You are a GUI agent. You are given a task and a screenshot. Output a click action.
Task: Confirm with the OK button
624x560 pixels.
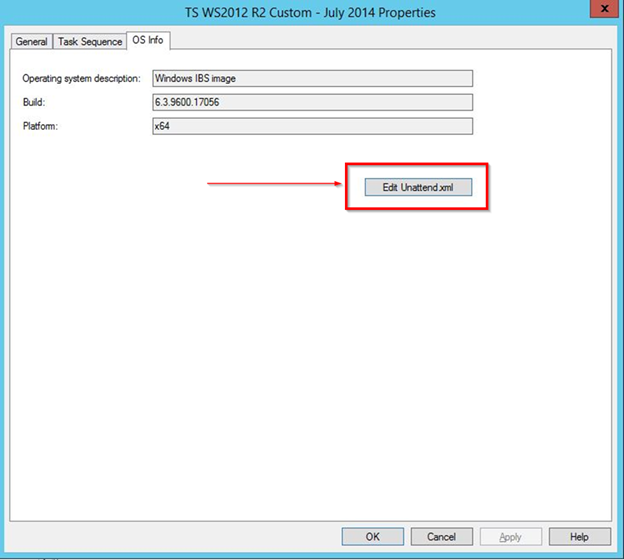pyautogui.click(x=372, y=537)
